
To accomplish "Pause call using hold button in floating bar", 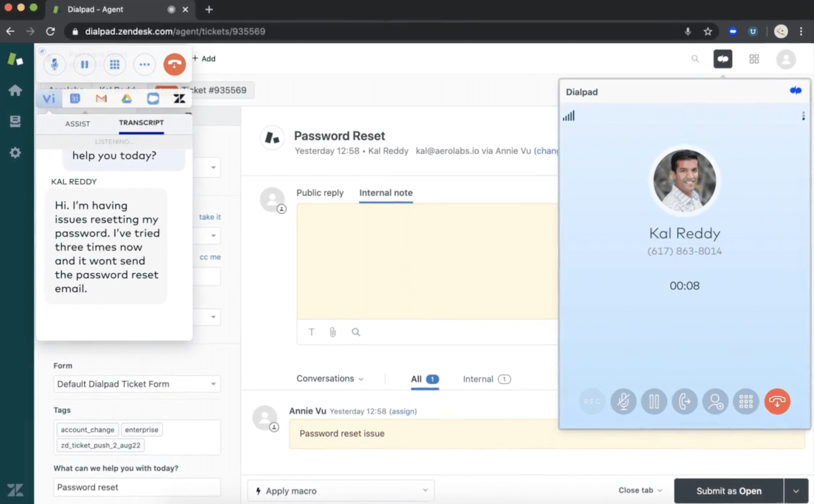I will (84, 64).
